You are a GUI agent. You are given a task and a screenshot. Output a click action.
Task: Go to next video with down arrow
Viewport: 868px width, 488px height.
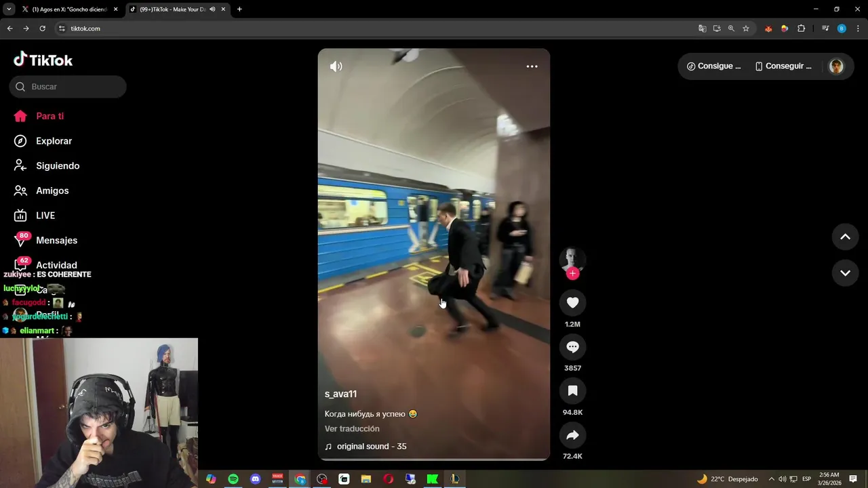845,273
